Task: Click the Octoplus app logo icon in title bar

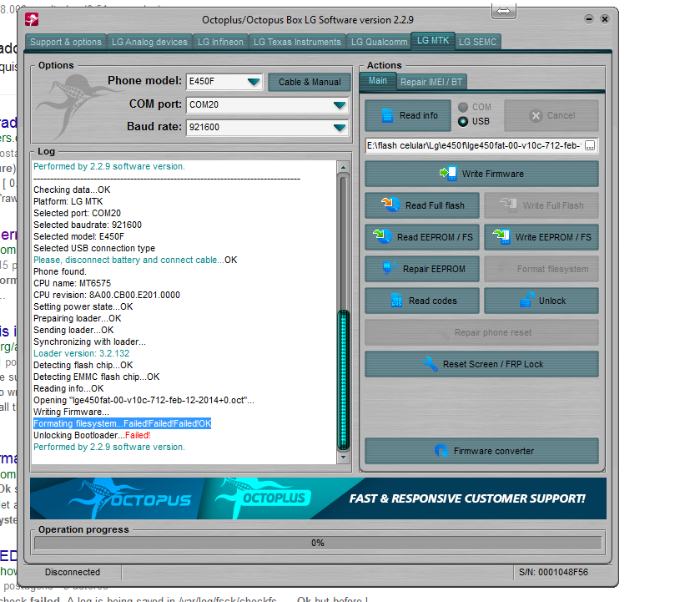Action: (32, 20)
